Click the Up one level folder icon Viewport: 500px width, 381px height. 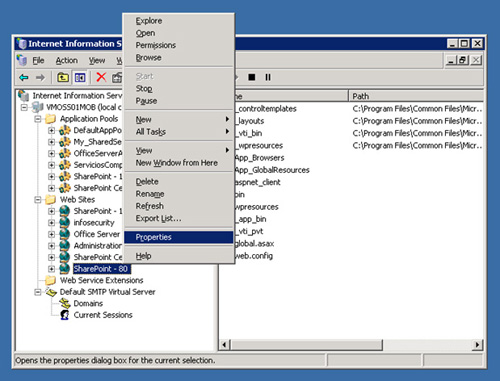63,78
